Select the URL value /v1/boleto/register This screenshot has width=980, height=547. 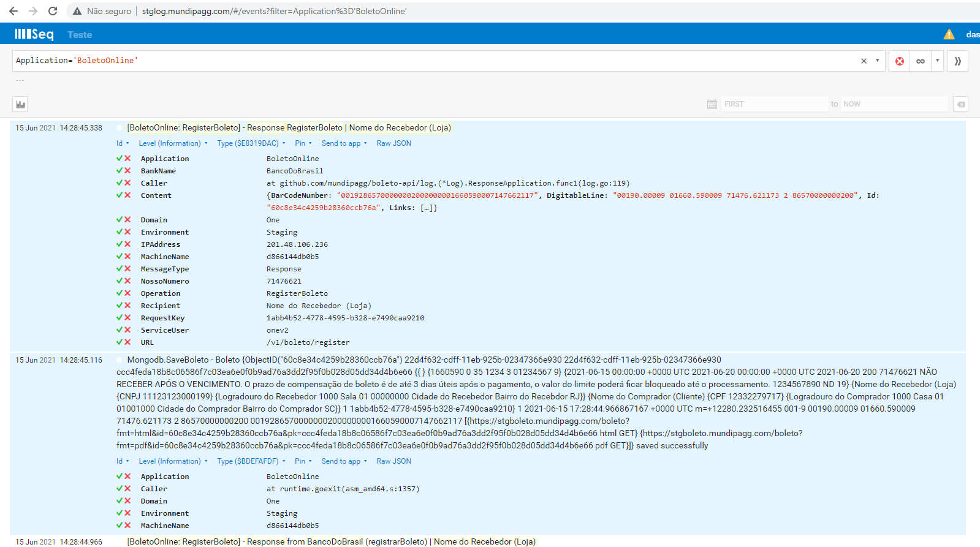[308, 342]
